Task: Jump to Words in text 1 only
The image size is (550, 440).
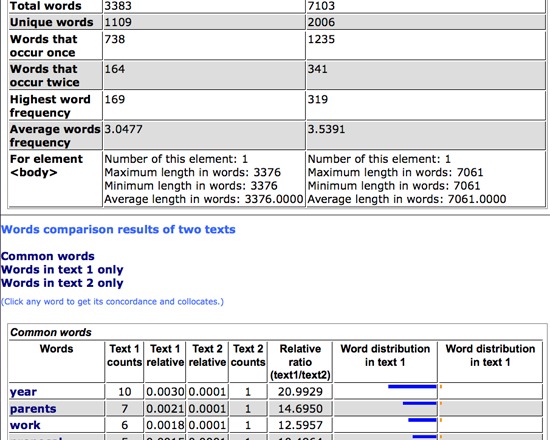Action: (62, 269)
